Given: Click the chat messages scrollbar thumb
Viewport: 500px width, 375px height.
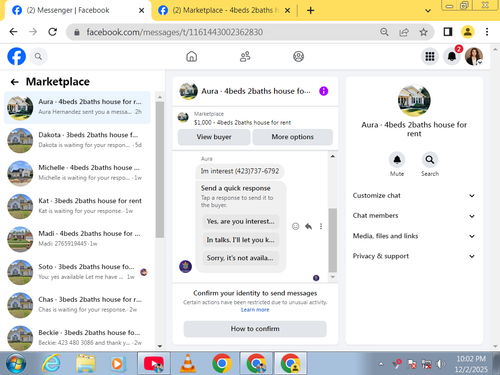Looking at the screenshot, I should tap(332, 240).
